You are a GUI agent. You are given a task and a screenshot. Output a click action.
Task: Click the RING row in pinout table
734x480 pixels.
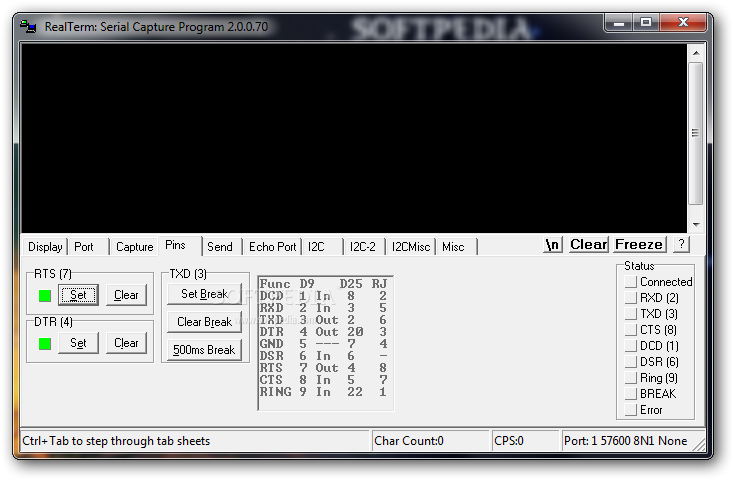pos(323,392)
